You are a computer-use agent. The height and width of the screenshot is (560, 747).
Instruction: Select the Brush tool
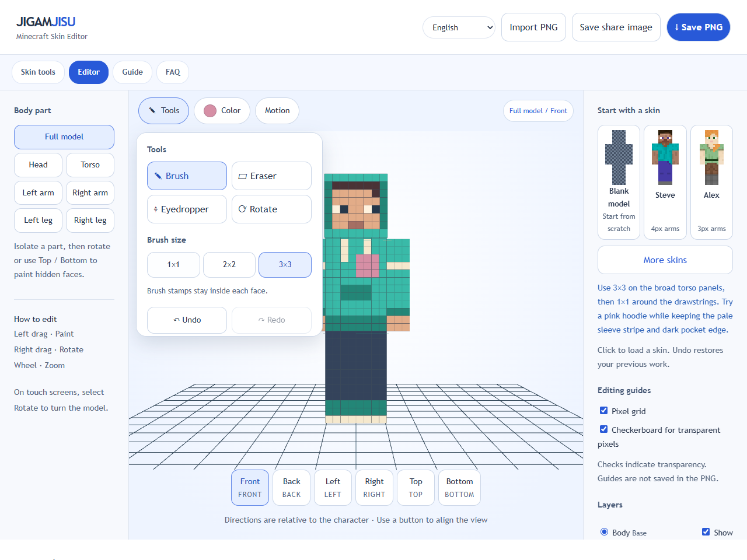187,176
